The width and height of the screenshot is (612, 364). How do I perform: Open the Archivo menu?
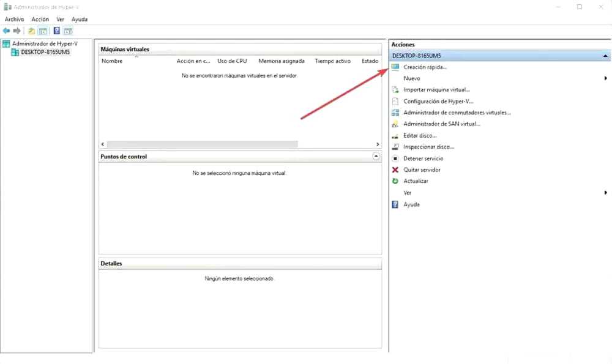(14, 19)
